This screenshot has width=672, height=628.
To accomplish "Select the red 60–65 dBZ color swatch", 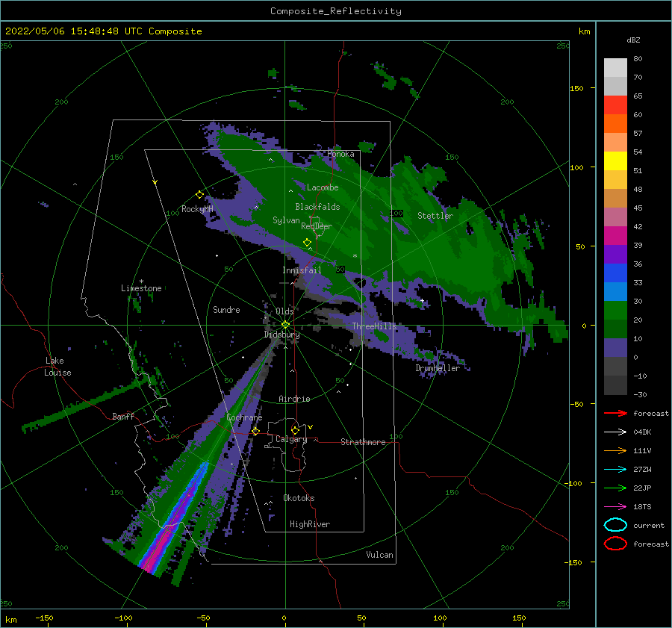I will 615,105.
